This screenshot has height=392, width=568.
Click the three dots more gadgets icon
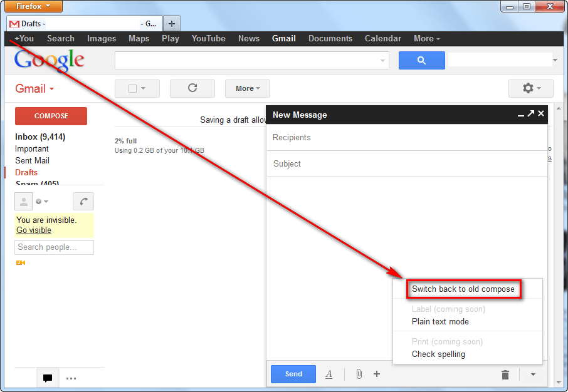(71, 379)
